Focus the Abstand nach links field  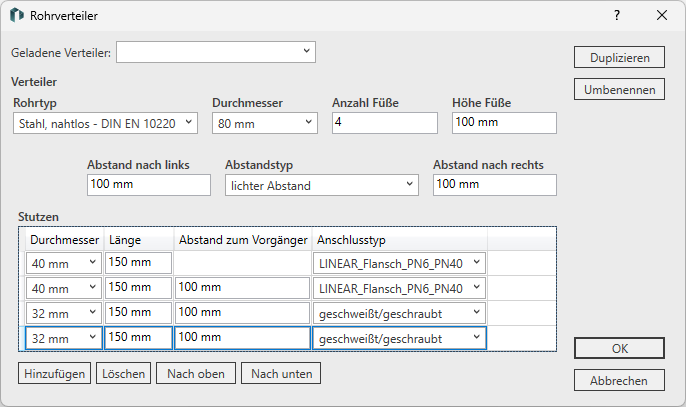coord(149,185)
